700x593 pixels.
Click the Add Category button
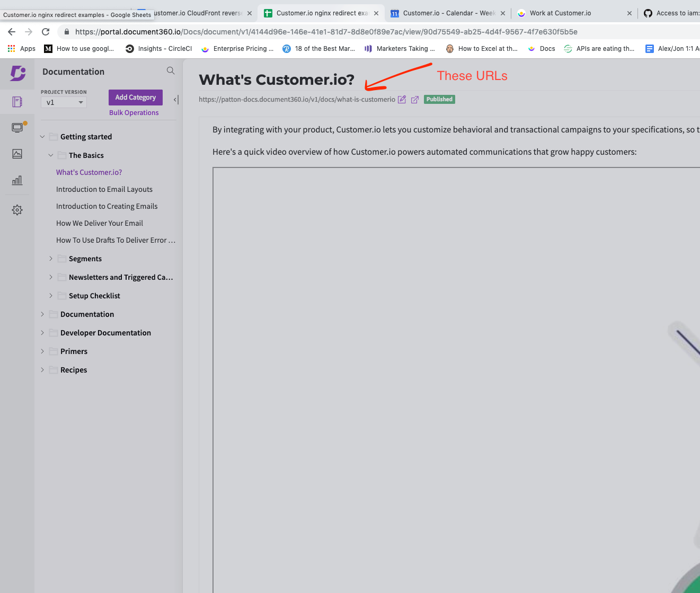(136, 98)
